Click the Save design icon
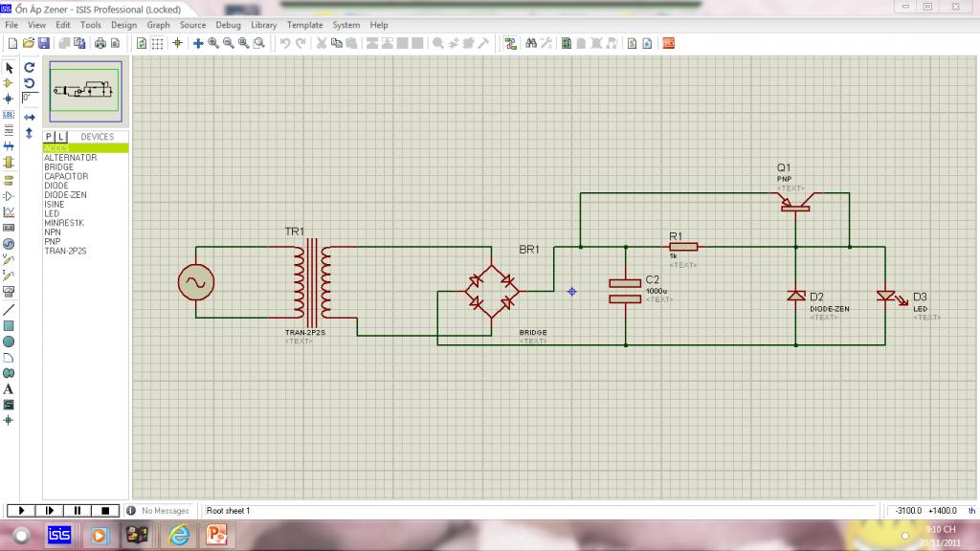The height and width of the screenshot is (551, 980). coord(44,43)
